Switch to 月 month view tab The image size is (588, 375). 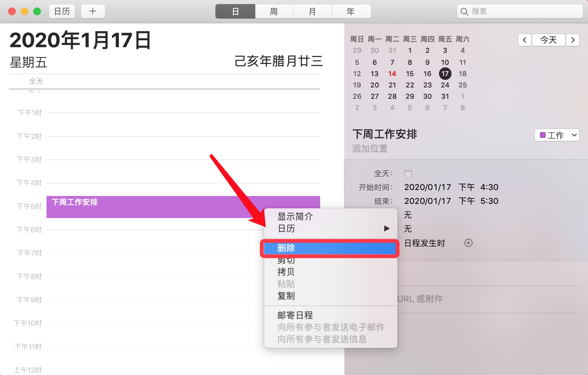coord(312,12)
